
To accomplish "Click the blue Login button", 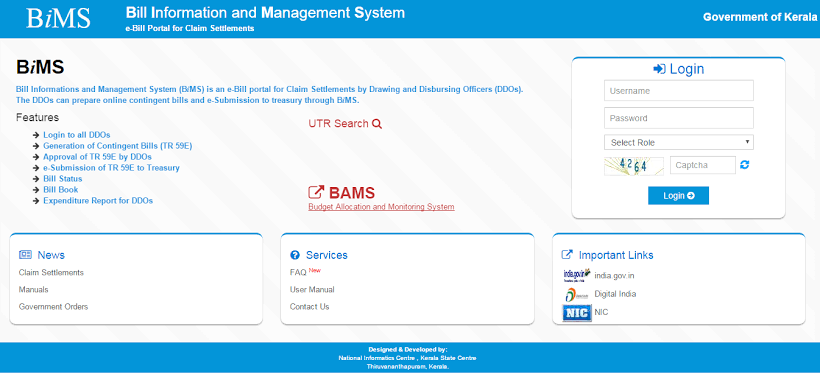I will pyautogui.click(x=678, y=196).
